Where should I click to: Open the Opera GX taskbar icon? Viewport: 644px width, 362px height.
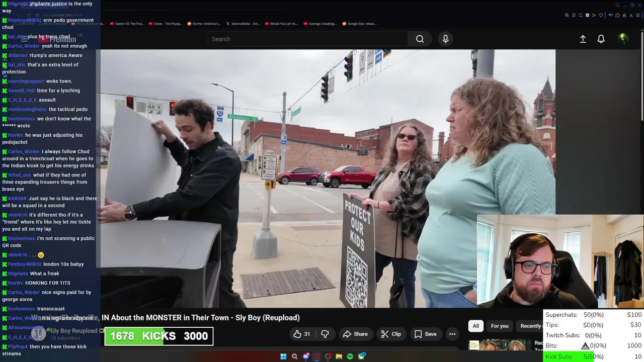[317, 356]
